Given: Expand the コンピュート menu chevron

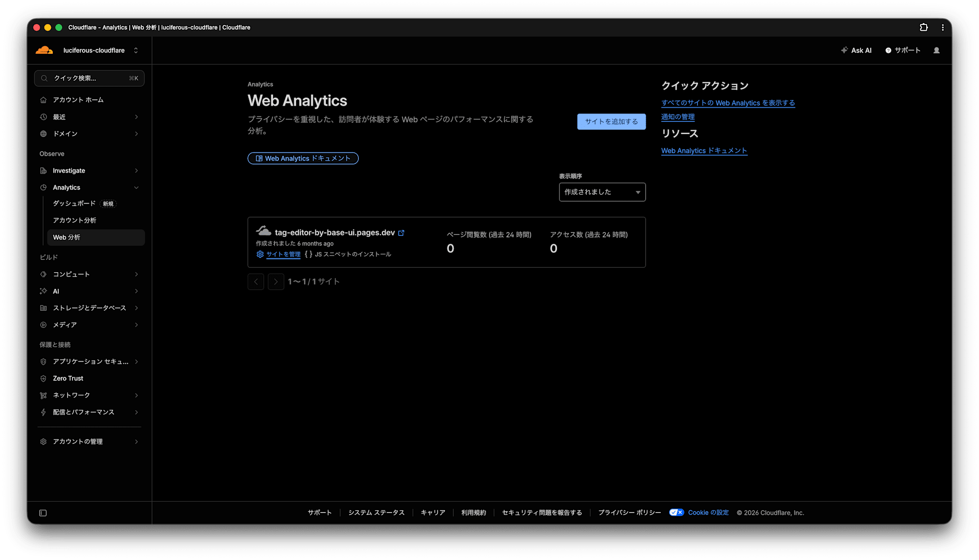Looking at the screenshot, I should coord(137,274).
